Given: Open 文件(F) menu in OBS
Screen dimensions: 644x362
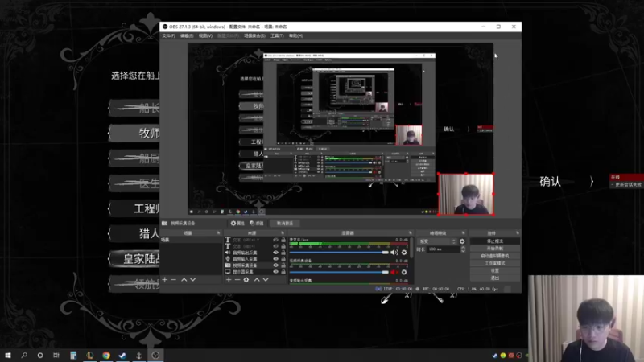Looking at the screenshot, I should pos(168,36).
